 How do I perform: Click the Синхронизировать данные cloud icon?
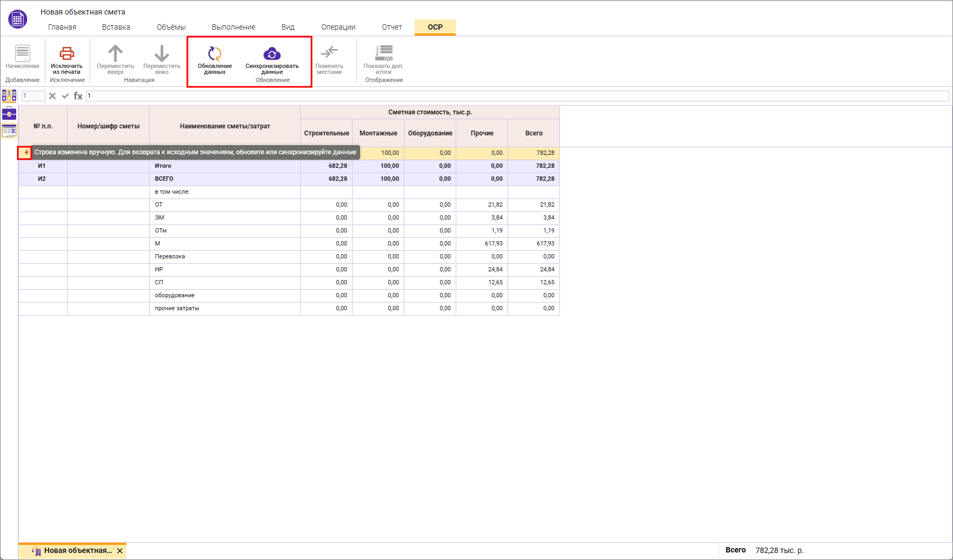tap(272, 54)
